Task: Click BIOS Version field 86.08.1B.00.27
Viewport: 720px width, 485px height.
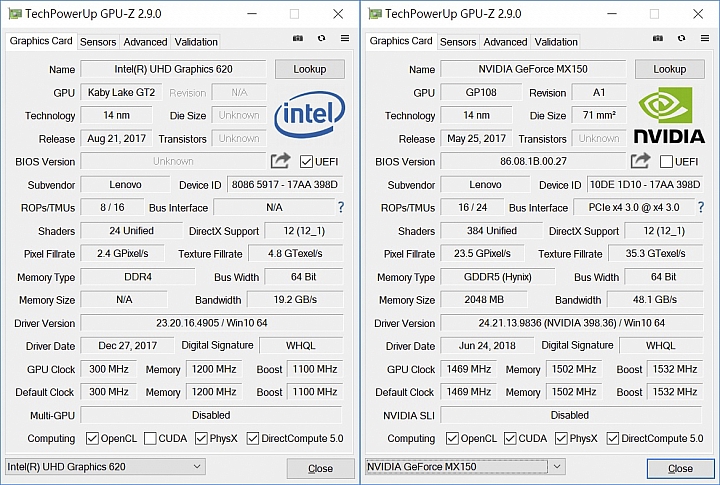Action: pos(533,161)
